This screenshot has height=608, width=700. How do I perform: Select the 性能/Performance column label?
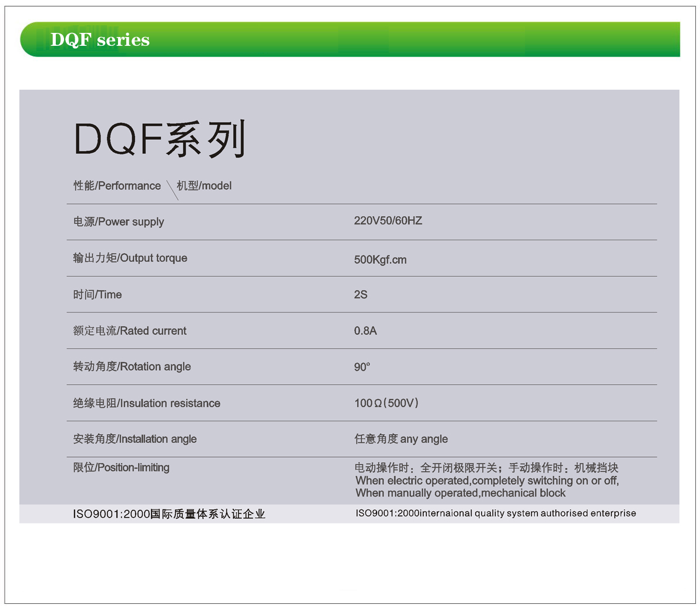[x=117, y=186]
